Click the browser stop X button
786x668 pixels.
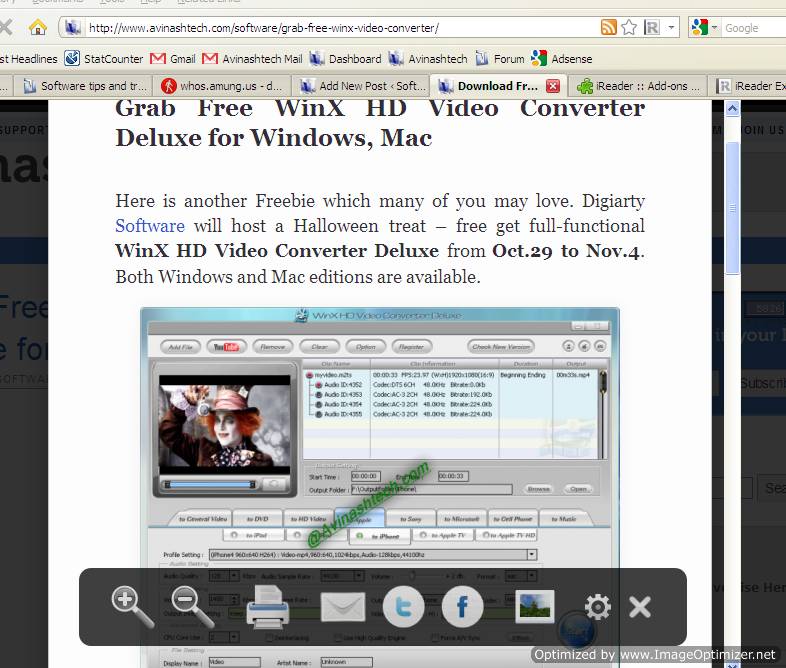click(5, 27)
